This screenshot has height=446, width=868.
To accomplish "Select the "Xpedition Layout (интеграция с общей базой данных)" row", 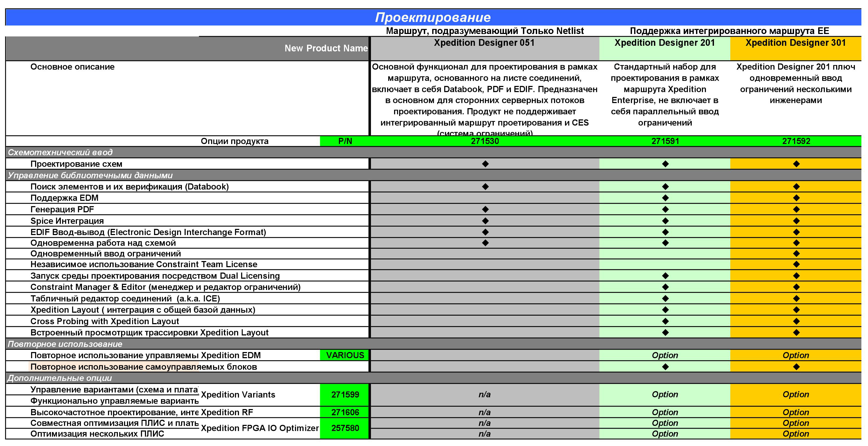I will (x=143, y=310).
